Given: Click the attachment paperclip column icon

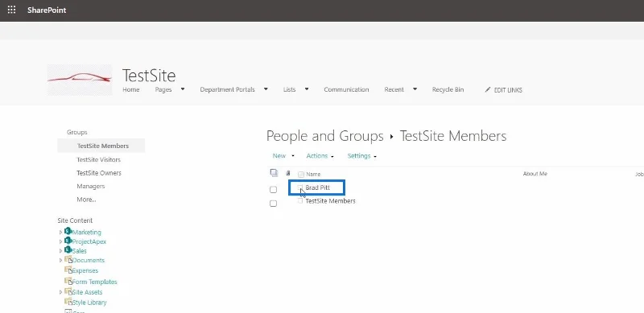Looking at the screenshot, I should pyautogui.click(x=288, y=173).
